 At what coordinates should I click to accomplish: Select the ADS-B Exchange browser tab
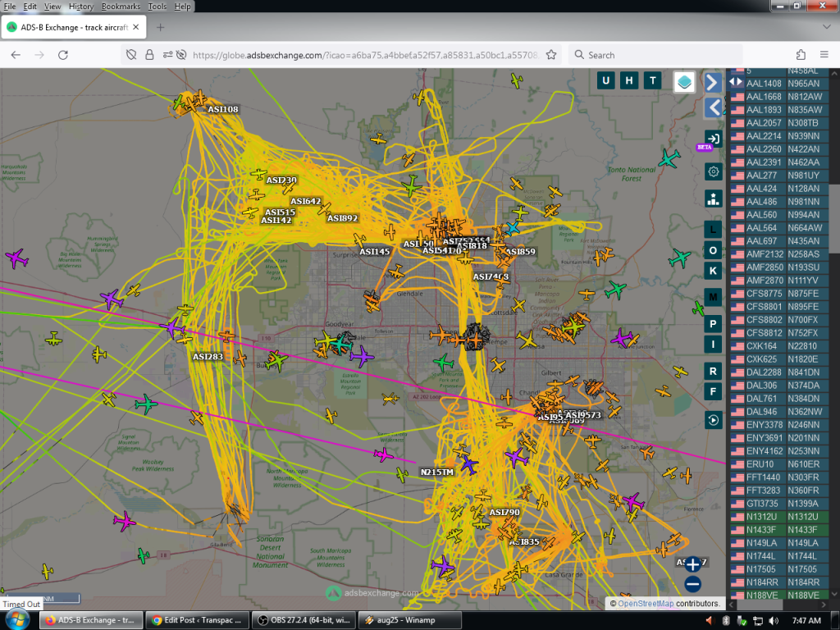74,27
